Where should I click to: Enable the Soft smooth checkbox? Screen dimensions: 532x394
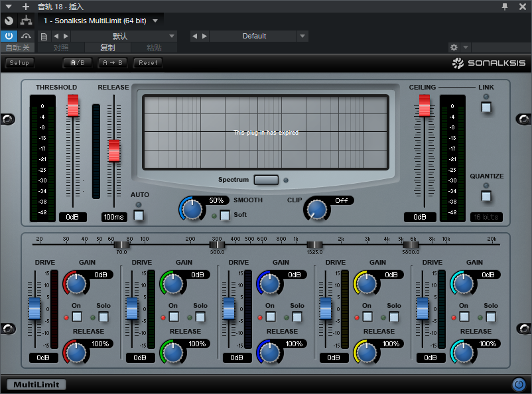coord(225,214)
